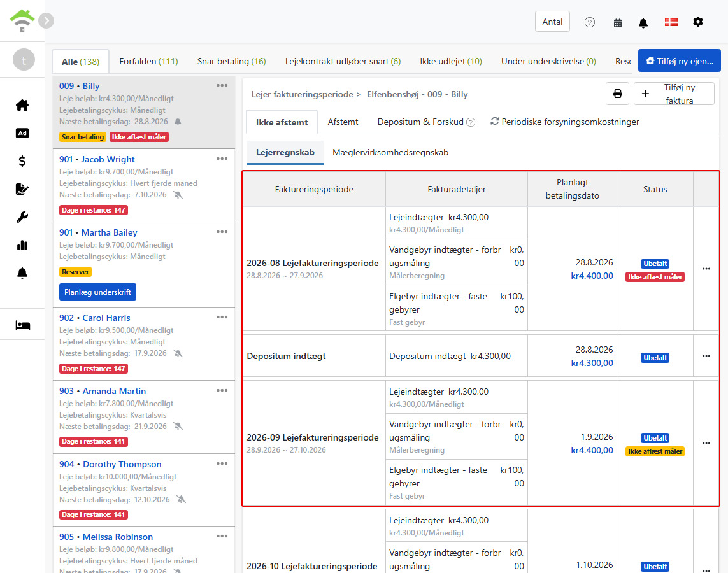Open tenant 902 • Carol Harris
Screen dimensions: 728x573
(94, 318)
